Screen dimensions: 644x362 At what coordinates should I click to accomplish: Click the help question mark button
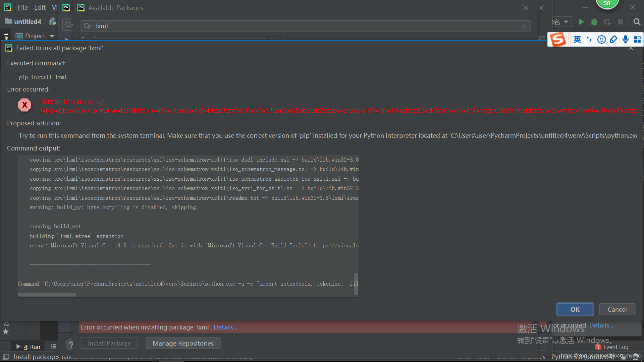pos(70,344)
